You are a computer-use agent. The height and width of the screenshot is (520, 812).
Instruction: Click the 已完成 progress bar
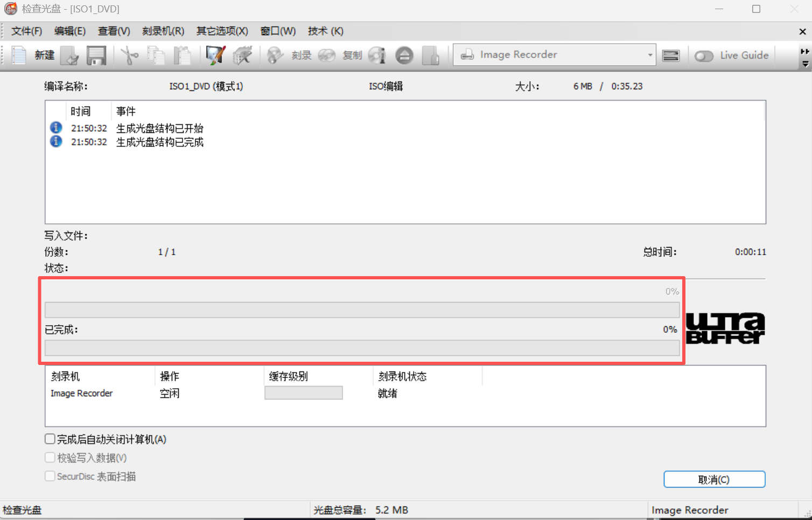coord(362,348)
